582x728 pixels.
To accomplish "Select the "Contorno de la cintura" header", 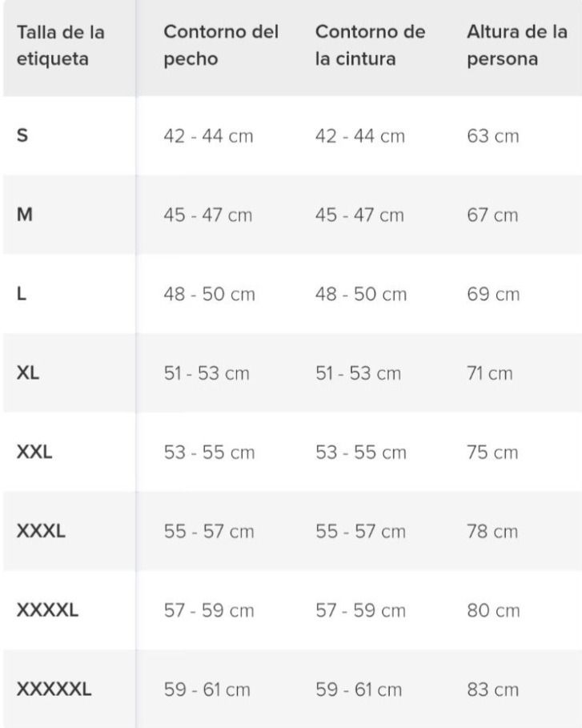I will click(370, 47).
